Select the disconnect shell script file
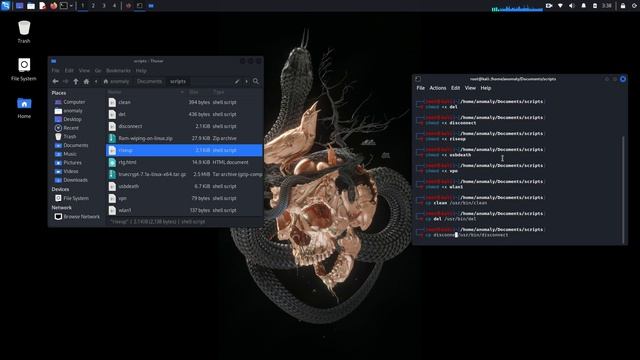The height and width of the screenshot is (360, 640). (x=184, y=126)
